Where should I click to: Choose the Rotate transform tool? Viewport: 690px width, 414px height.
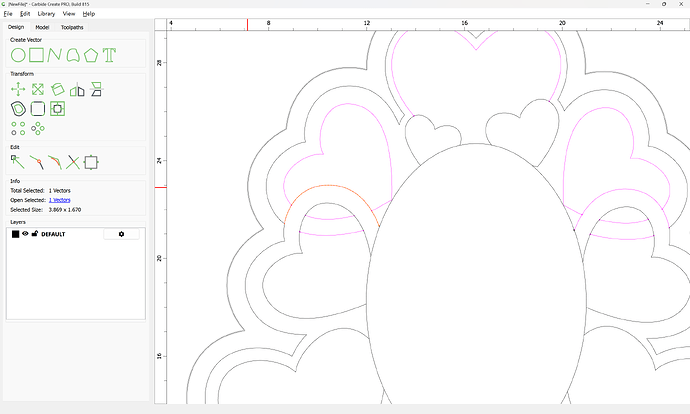coord(57,89)
